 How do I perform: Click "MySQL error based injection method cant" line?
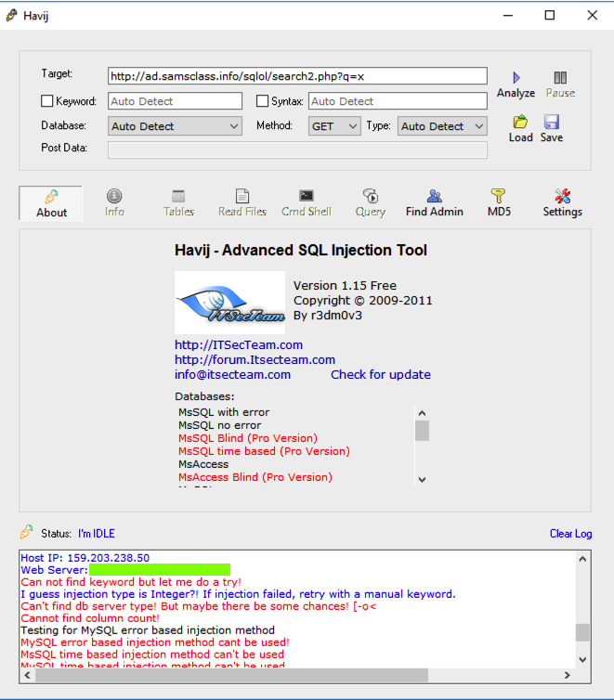coord(155,642)
